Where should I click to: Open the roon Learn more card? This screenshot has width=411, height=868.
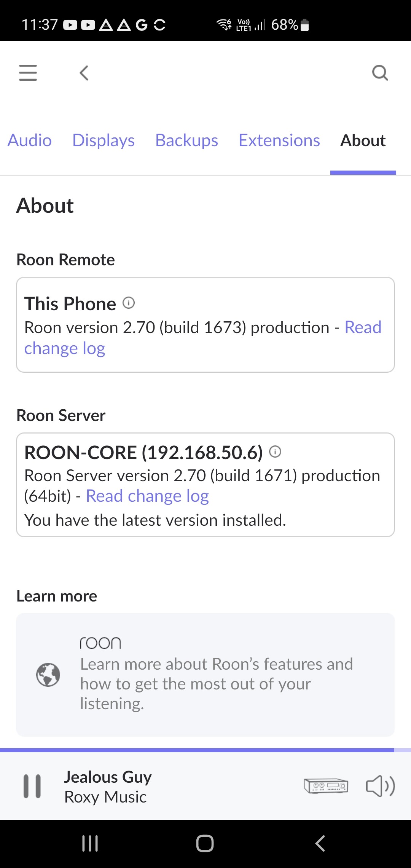tap(205, 675)
